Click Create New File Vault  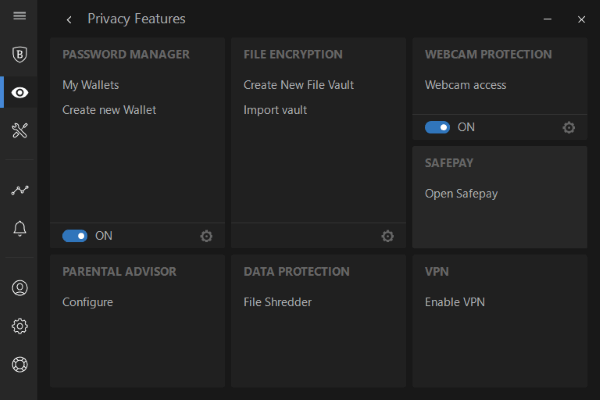pos(298,85)
